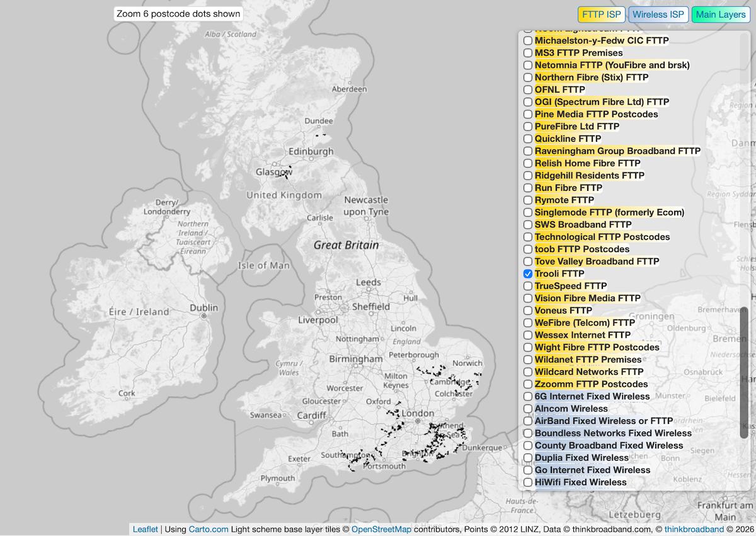Visit the Leaflet website link
The image size is (756, 536).
pos(145,529)
